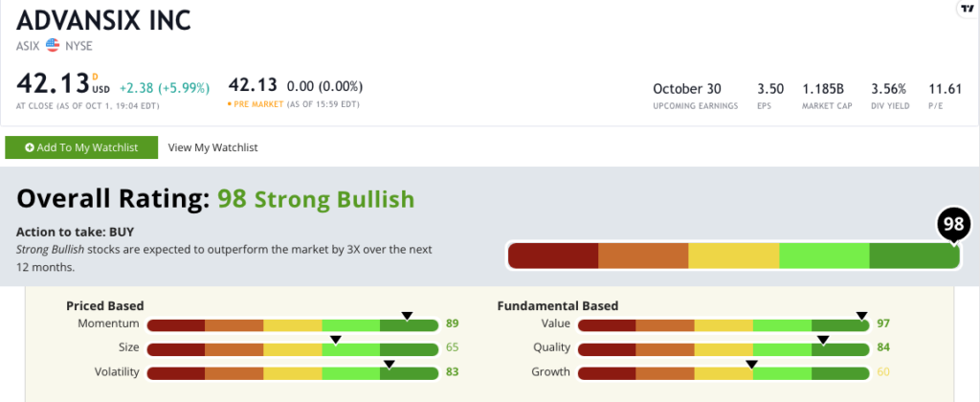Click the October 30 upcoming earnings date

pyautogui.click(x=685, y=88)
